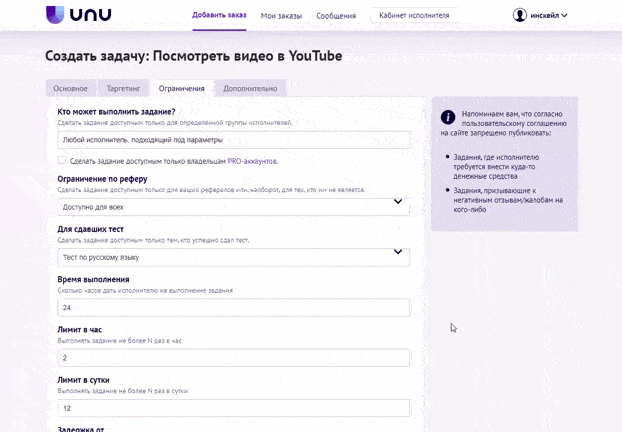
Task: Click the Напоминаем вам reminder text
Action: (x=504, y=123)
